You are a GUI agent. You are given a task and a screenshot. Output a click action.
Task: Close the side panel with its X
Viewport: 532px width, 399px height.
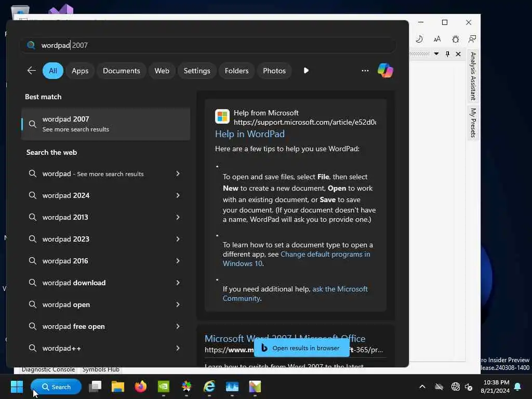tap(458, 54)
